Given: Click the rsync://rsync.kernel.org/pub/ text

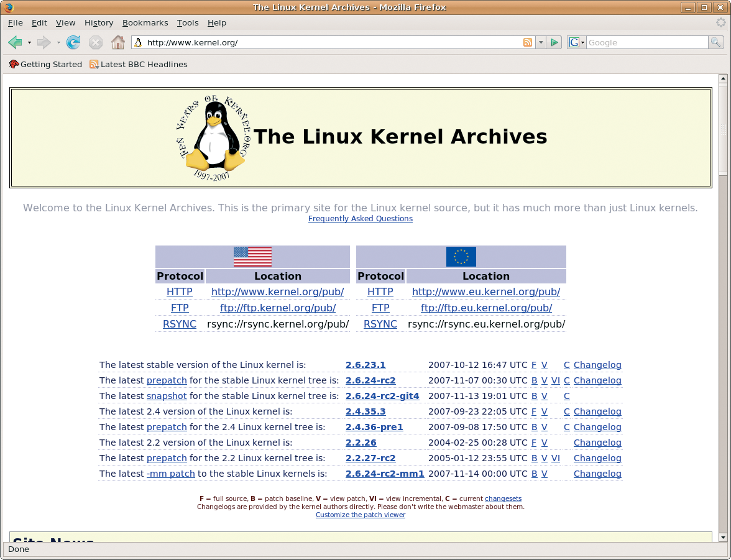Looking at the screenshot, I should (x=278, y=324).
